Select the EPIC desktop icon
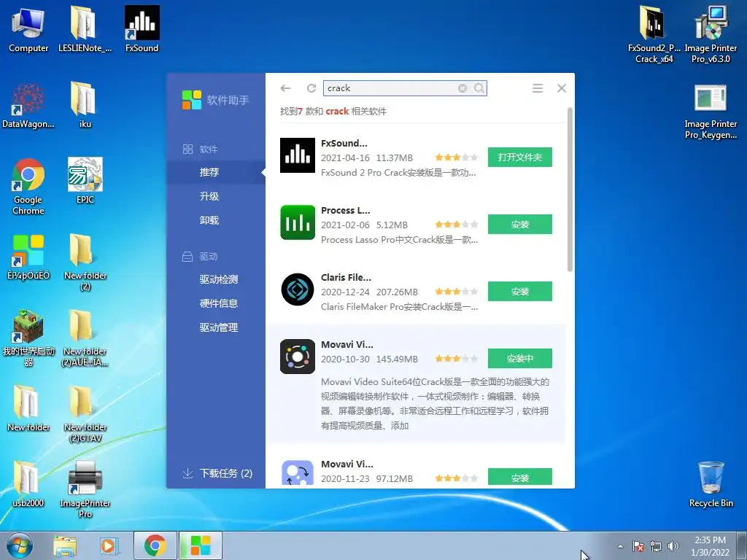The image size is (747, 560). pyautogui.click(x=85, y=181)
